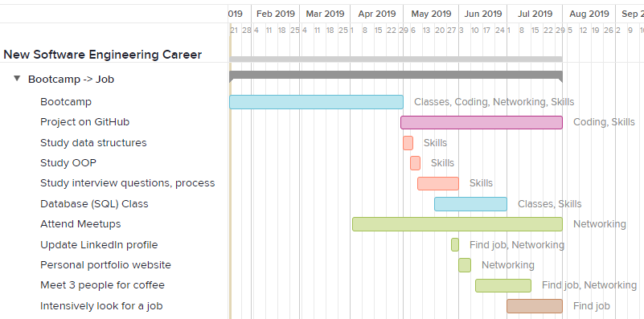Screen dimensions: 644x319
Task: Click the Study OOP task bar
Action: point(415,163)
